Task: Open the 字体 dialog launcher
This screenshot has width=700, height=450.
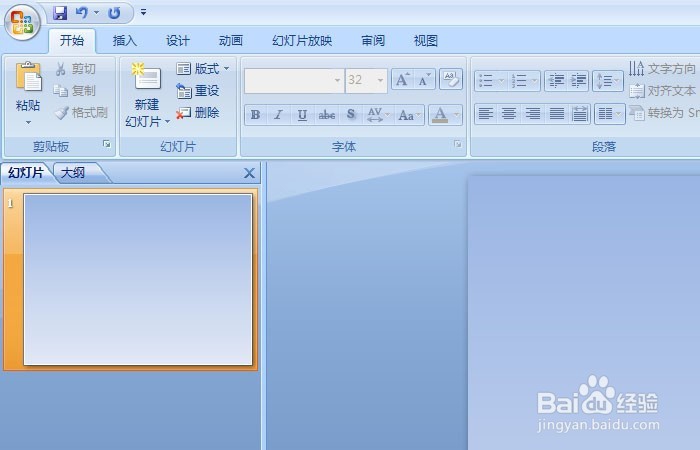Action: pos(458,144)
